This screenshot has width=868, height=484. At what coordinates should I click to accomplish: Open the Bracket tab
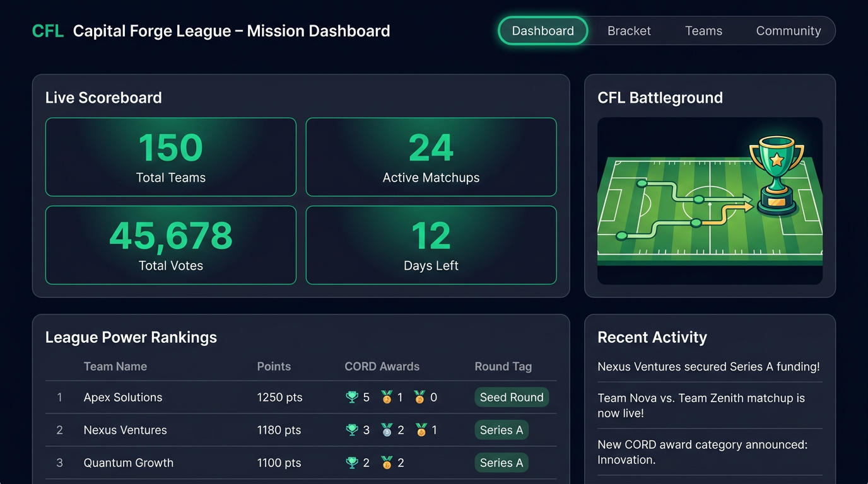[629, 31]
